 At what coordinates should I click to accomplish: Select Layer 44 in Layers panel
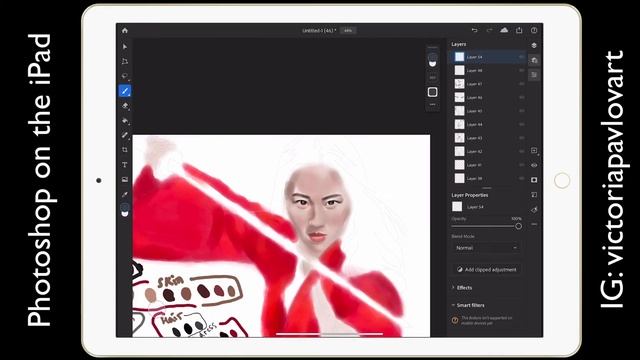tap(488, 124)
